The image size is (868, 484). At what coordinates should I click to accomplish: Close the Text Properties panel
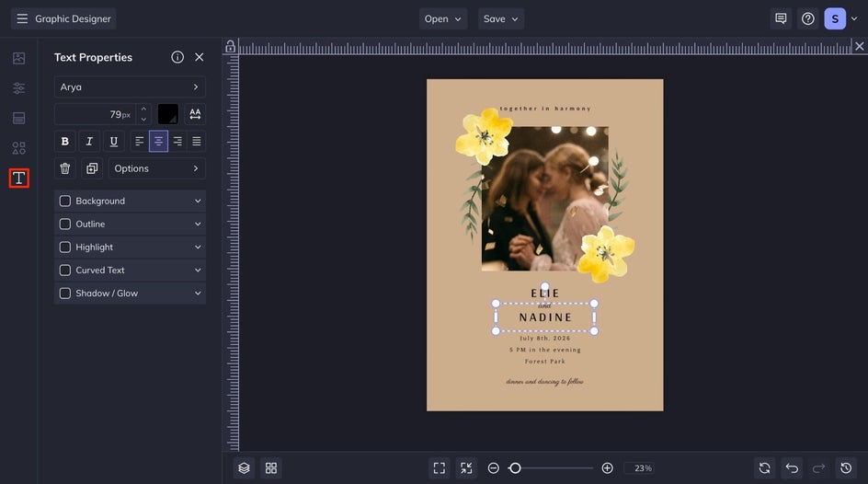200,57
